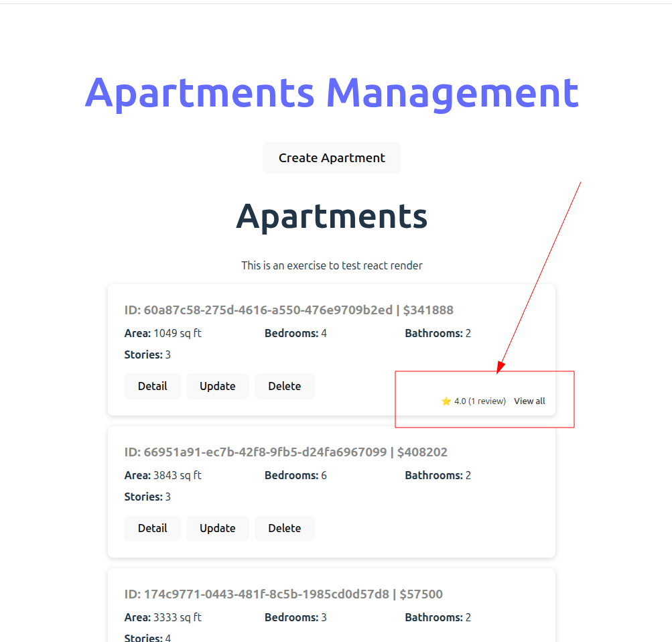The width and height of the screenshot is (672, 642).
Task: Delete the apartment priced at $341888
Action: point(284,386)
